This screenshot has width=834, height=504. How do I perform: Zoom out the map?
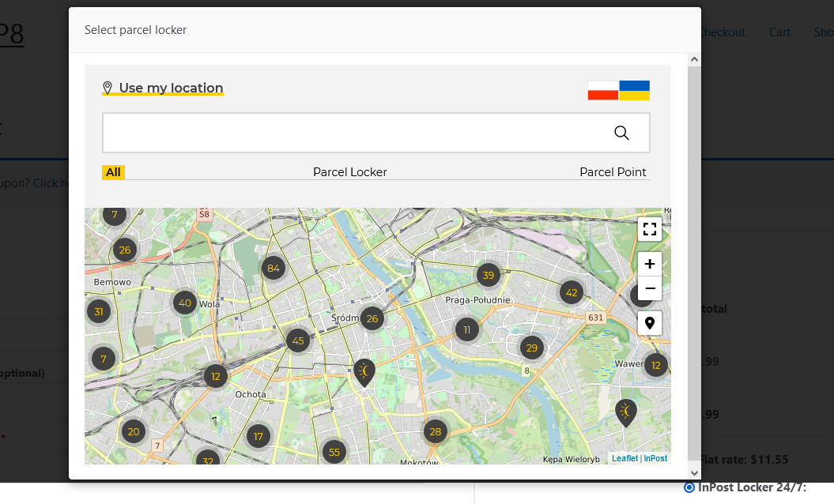(x=650, y=288)
